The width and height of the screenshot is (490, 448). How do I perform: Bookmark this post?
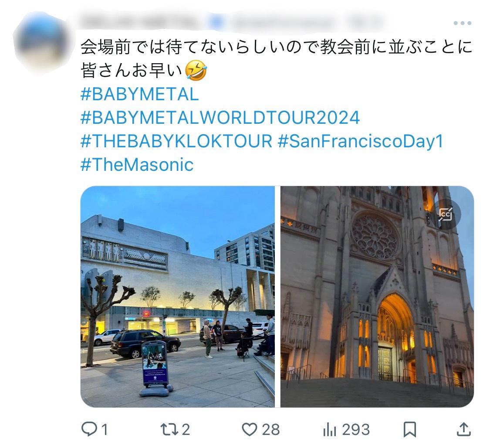pos(409,429)
